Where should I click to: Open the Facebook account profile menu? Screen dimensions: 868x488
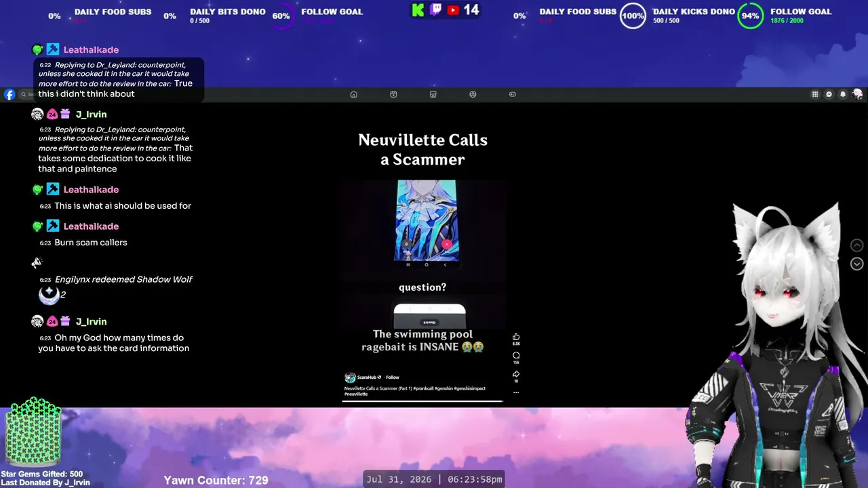[857, 94]
